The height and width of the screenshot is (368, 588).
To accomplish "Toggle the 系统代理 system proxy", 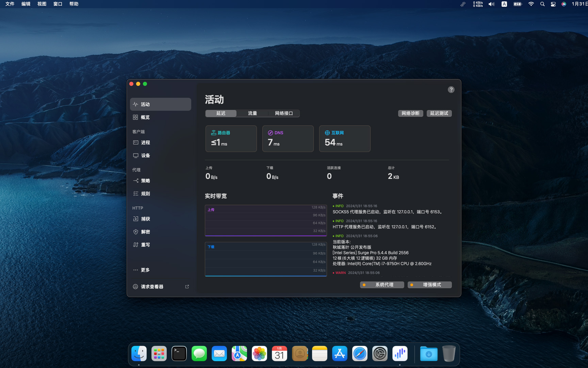I will point(382,285).
